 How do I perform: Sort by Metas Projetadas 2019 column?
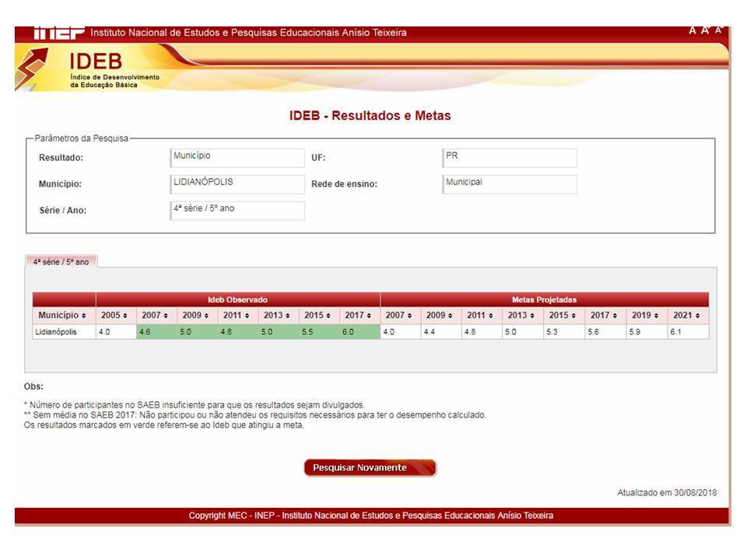click(x=647, y=315)
